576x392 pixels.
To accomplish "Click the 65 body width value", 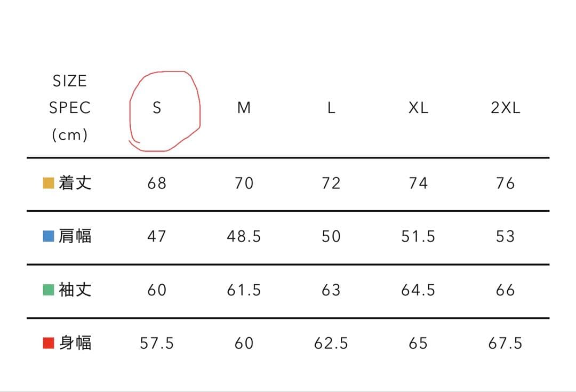I will pos(418,343).
